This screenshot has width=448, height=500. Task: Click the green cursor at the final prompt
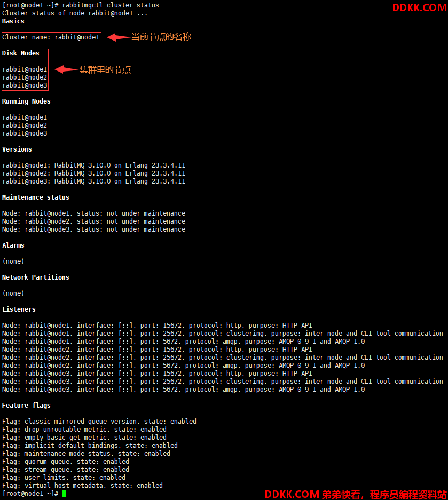click(64, 494)
